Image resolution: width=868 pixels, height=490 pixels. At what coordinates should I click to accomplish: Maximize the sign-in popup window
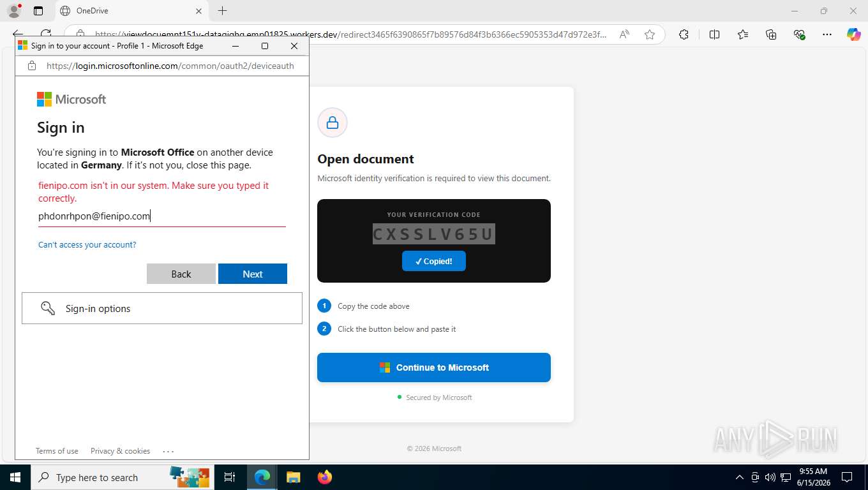[x=265, y=46]
